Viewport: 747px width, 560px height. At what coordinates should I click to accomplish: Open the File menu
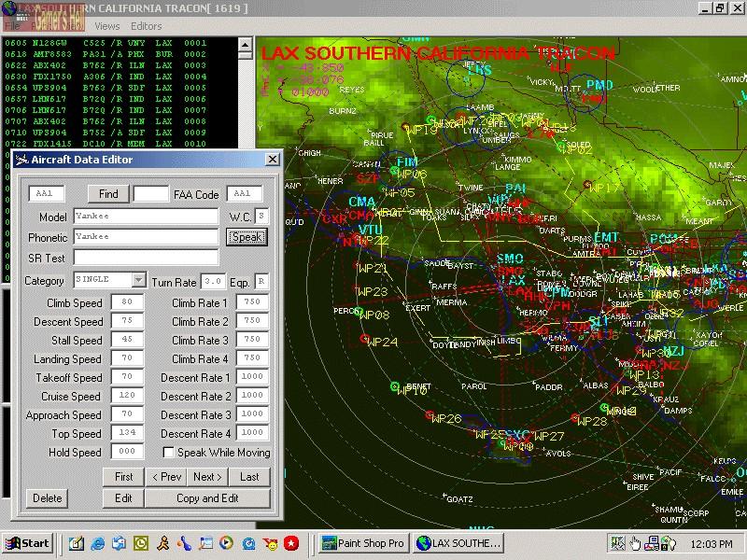(12, 26)
